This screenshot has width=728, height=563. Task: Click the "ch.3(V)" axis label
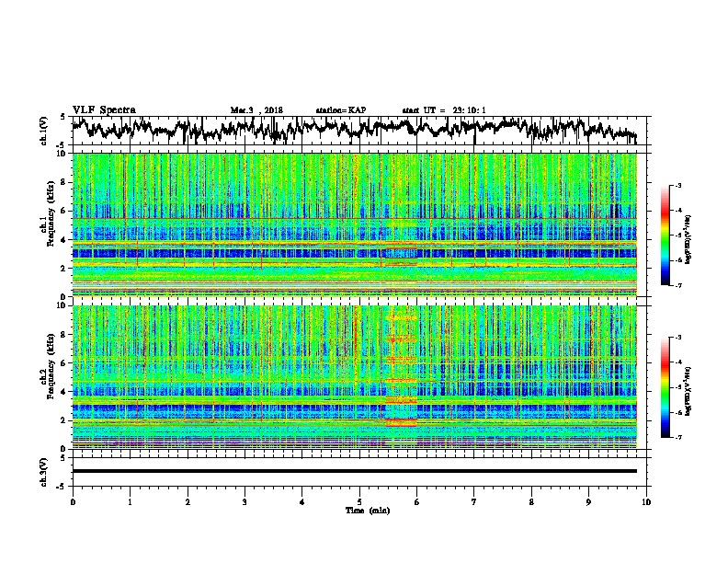pos(44,473)
